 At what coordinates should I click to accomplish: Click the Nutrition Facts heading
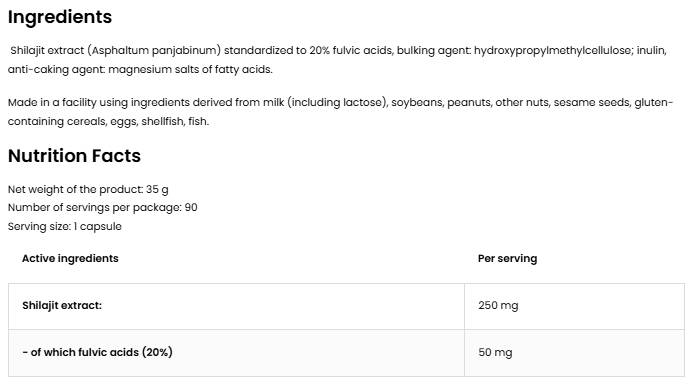coord(74,156)
